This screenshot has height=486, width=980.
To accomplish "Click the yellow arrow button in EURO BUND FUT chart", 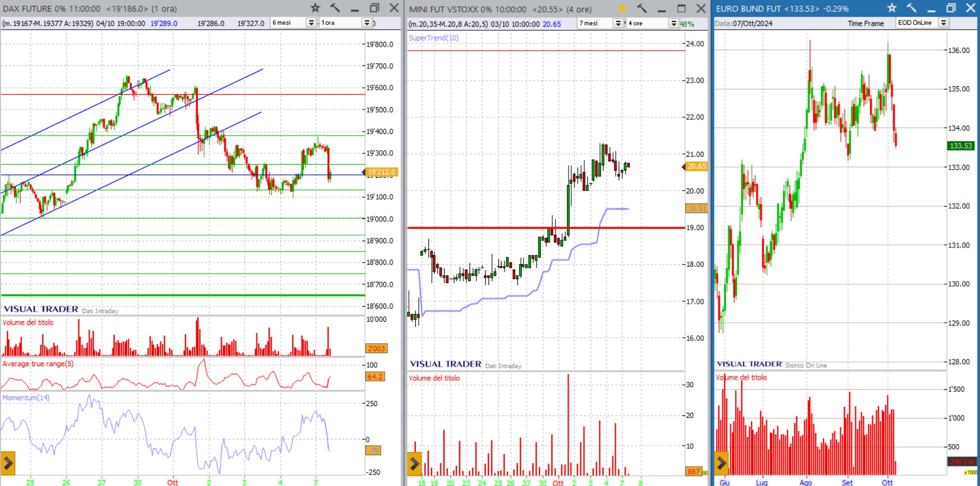I will coord(721,463).
